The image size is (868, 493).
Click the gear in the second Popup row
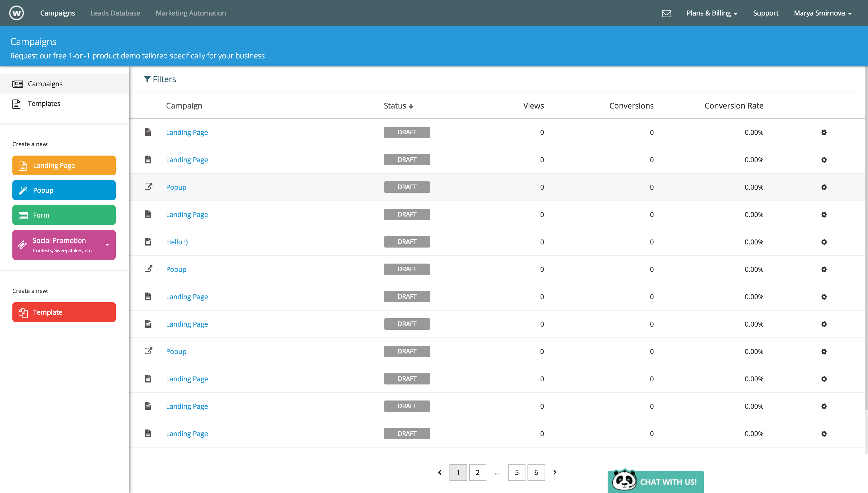824,269
